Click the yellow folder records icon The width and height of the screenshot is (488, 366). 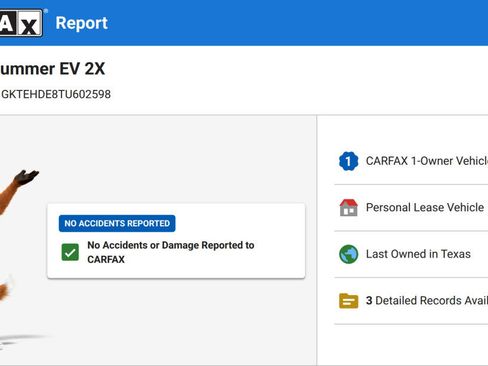point(348,301)
